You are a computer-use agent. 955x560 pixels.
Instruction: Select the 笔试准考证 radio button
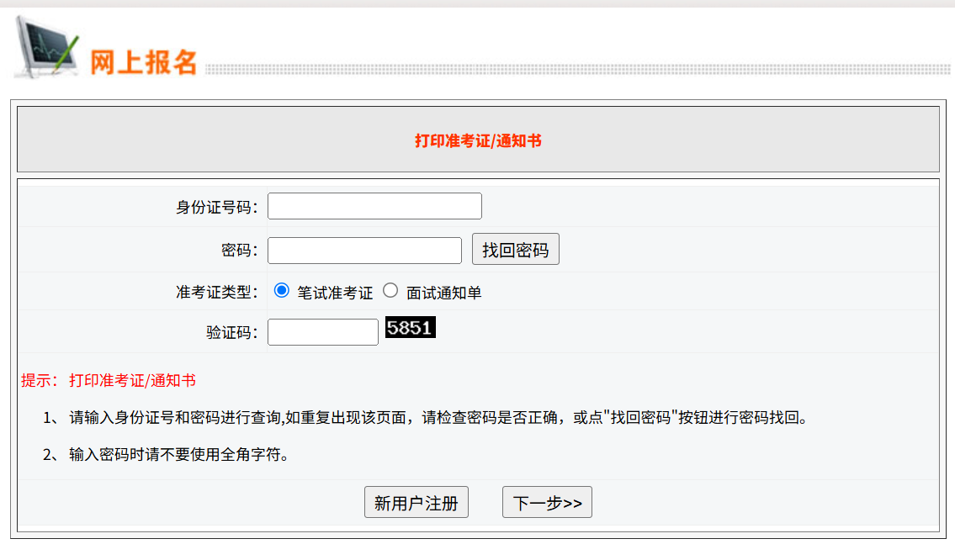tap(282, 291)
